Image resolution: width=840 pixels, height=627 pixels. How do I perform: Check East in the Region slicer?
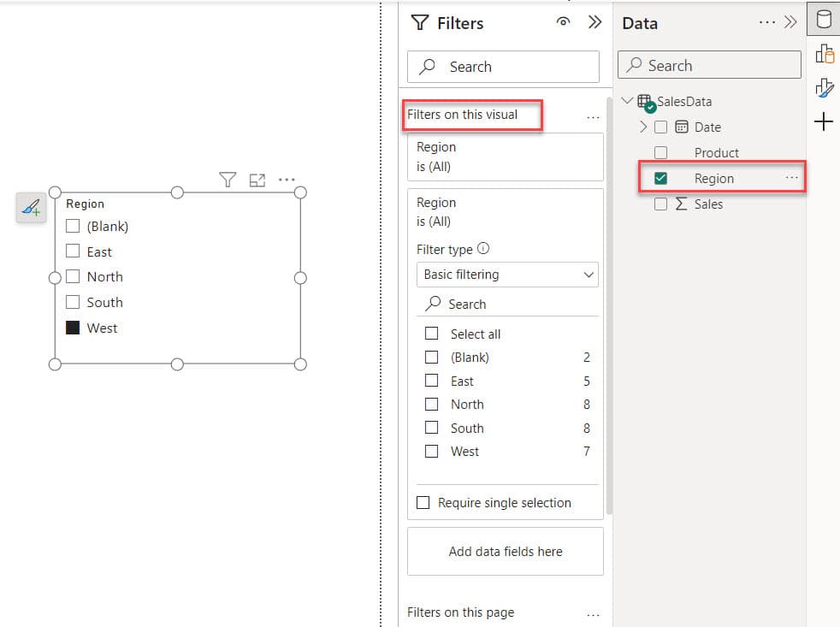pyautogui.click(x=73, y=251)
